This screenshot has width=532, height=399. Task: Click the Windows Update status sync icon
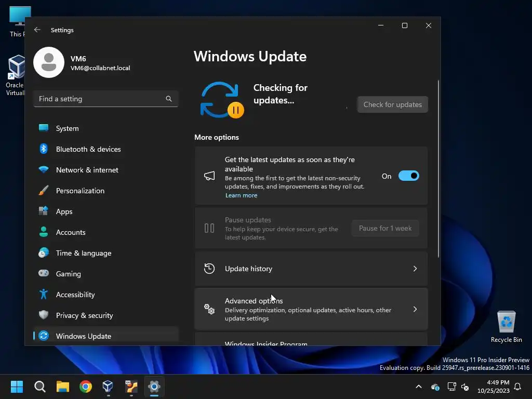[x=222, y=100]
